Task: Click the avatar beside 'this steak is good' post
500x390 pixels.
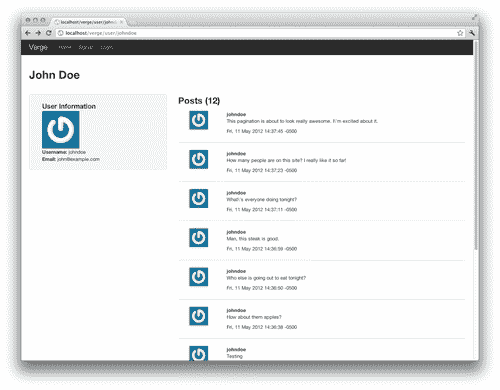Action: (x=199, y=238)
